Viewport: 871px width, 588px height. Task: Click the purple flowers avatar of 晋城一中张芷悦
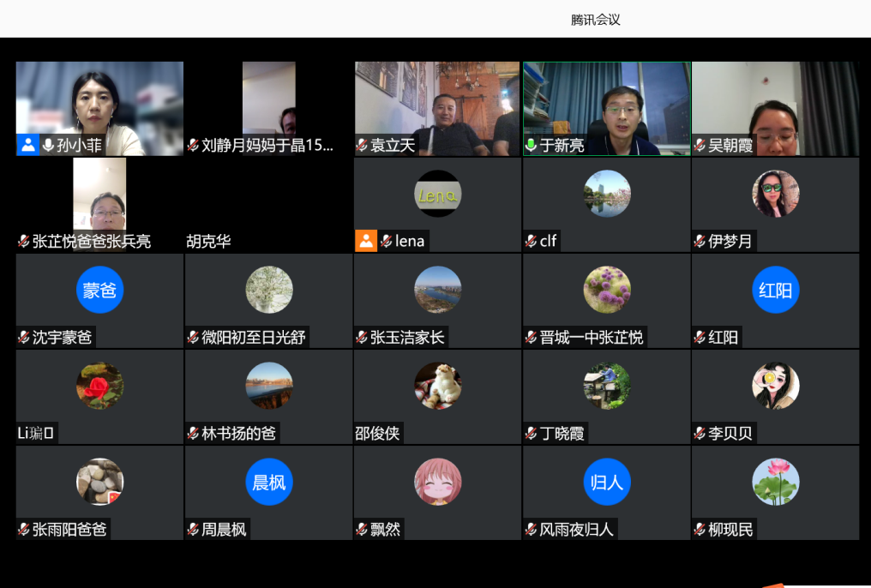[607, 290]
